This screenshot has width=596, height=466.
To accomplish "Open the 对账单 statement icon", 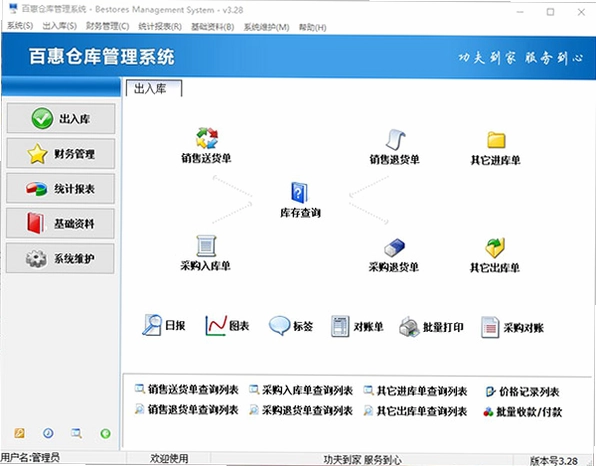I will tap(340, 326).
